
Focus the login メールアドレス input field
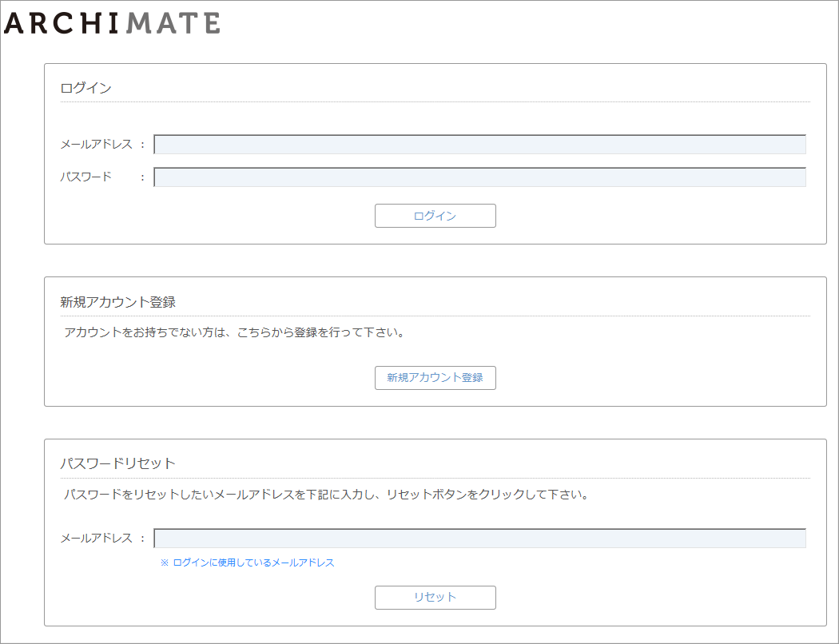pos(479,145)
